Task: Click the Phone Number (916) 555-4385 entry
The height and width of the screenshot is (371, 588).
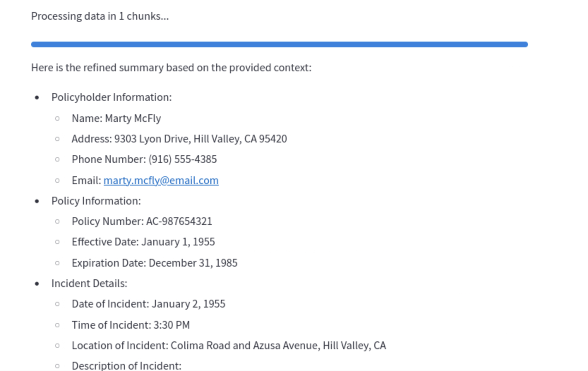Action: pyautogui.click(x=144, y=159)
